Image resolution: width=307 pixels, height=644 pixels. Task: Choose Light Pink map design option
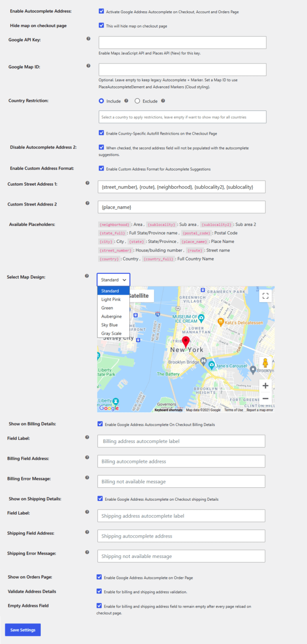[x=113, y=299]
